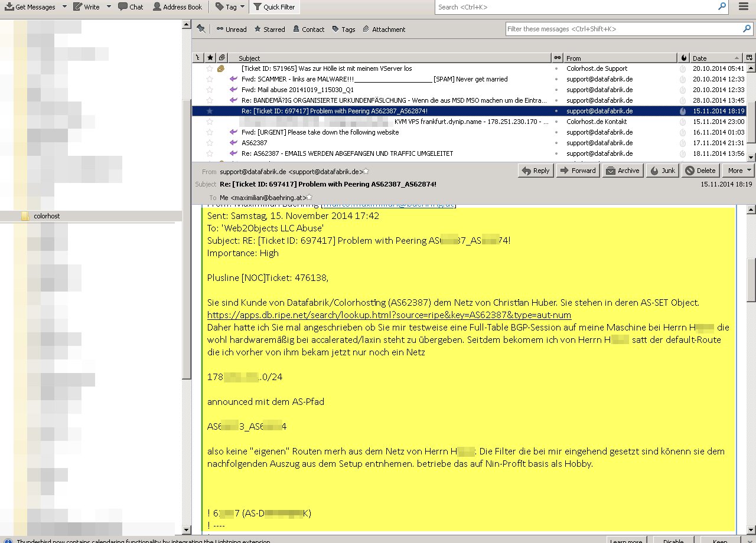This screenshot has height=543, width=756.
Task: Click the Tag toolbar button
Action: 226,7
